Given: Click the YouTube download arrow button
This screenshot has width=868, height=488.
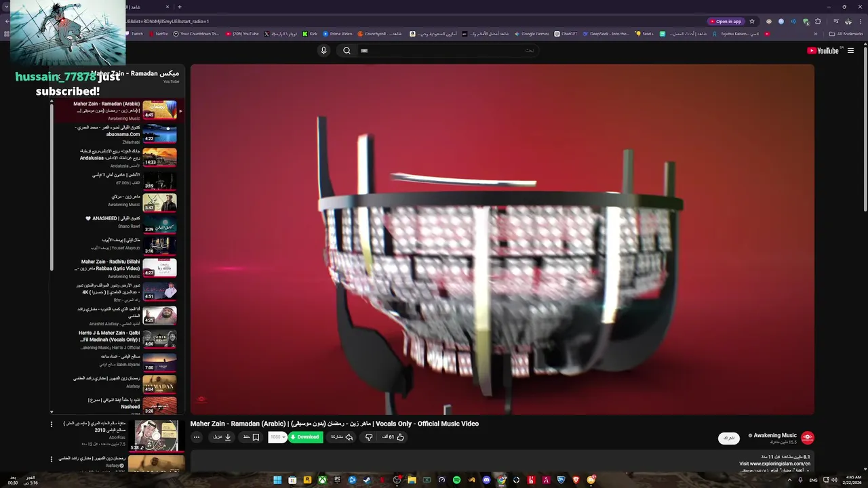Looking at the screenshot, I should click(222, 437).
